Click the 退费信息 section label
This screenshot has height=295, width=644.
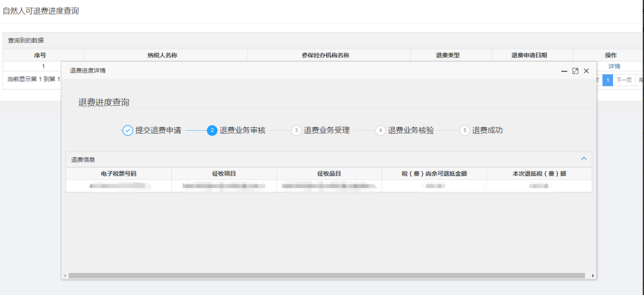[83, 159]
